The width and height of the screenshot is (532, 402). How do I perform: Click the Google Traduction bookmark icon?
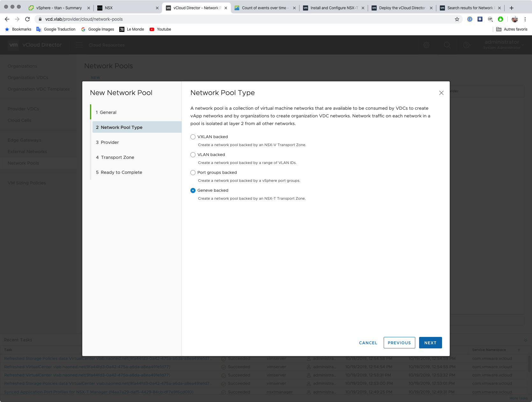pos(39,29)
